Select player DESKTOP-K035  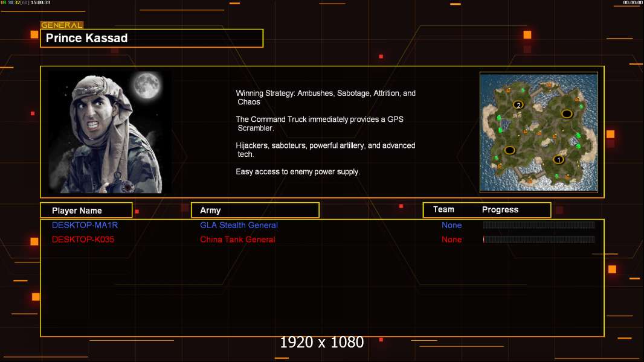pos(83,240)
